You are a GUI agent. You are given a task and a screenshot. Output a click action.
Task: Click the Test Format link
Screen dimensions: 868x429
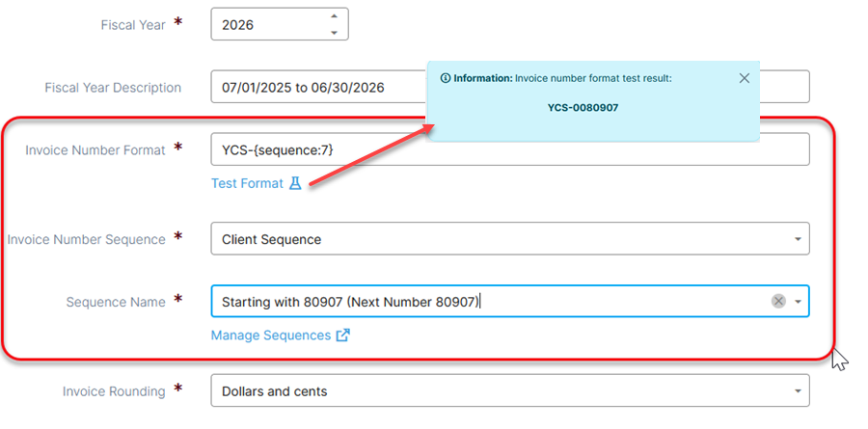(248, 183)
